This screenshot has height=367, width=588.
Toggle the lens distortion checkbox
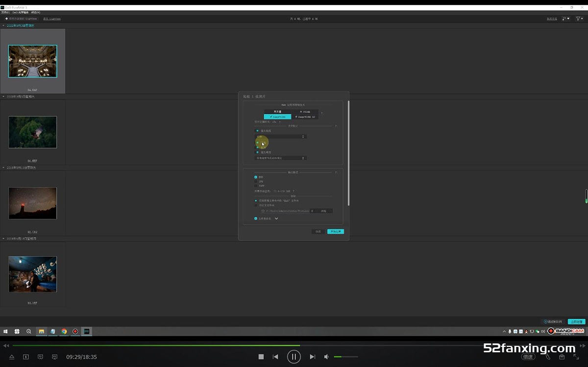(257, 152)
